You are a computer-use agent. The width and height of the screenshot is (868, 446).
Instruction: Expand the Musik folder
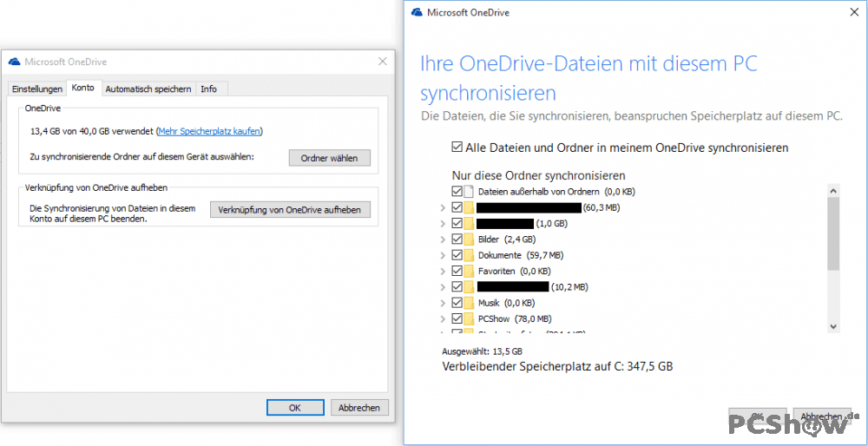click(x=443, y=303)
